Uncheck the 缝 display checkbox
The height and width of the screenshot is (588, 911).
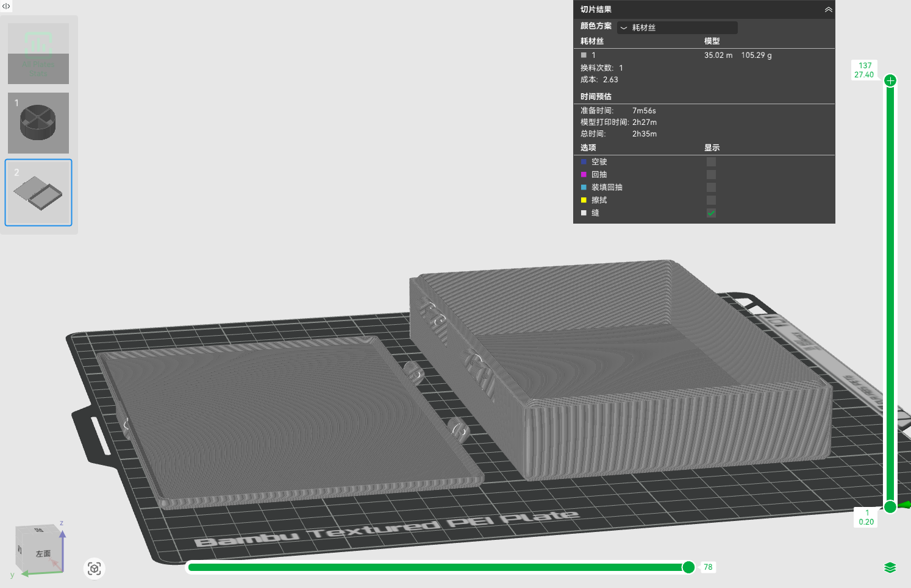(x=711, y=213)
